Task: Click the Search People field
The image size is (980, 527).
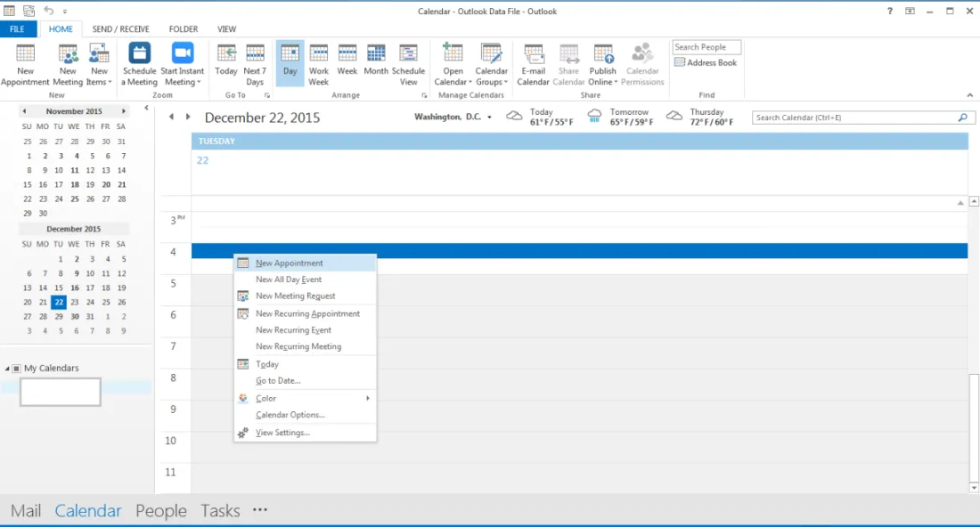Action: pyautogui.click(x=706, y=47)
